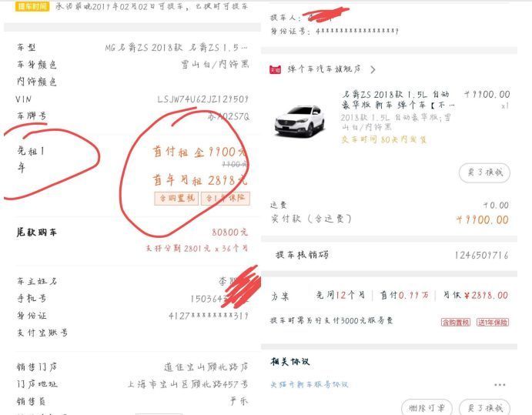Open the 弹个车汽车旗舰店 store name
The image size is (532, 415).
(x=324, y=69)
